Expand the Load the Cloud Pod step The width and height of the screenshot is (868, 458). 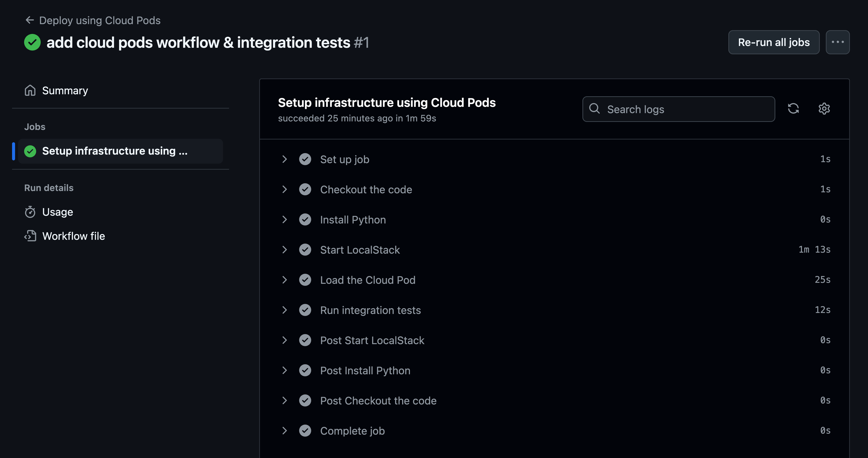285,280
